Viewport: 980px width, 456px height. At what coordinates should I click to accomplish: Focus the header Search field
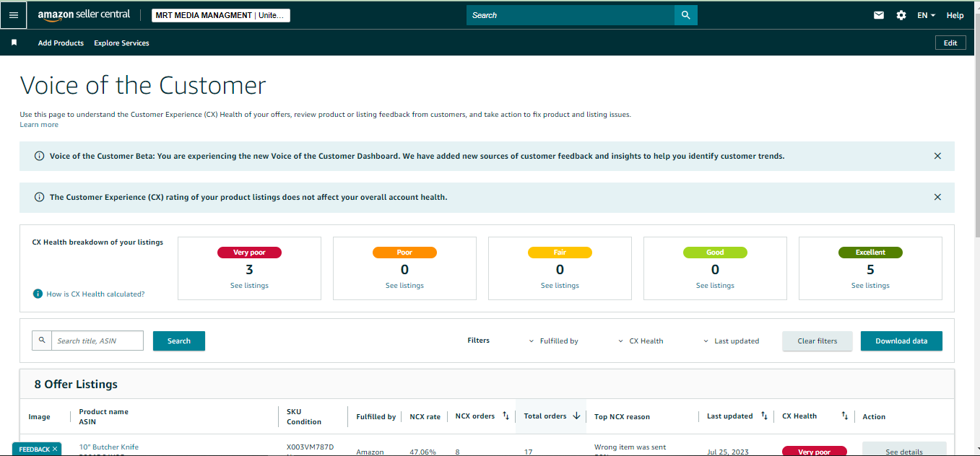(571, 15)
